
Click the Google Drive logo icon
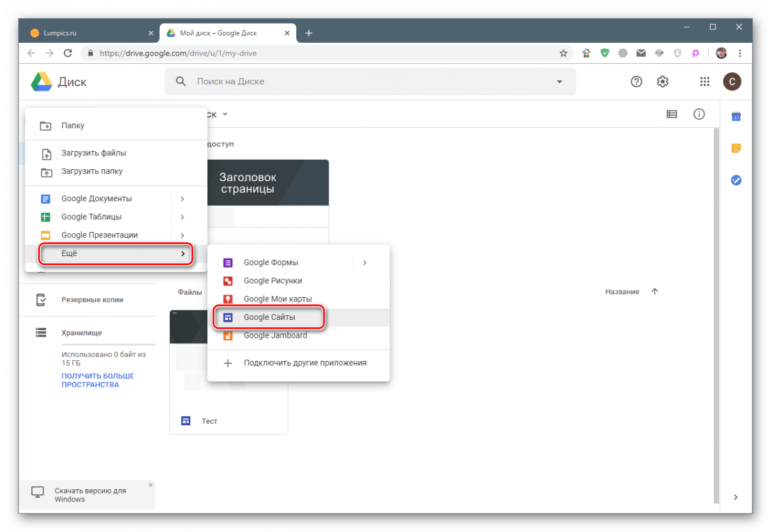[x=42, y=81]
